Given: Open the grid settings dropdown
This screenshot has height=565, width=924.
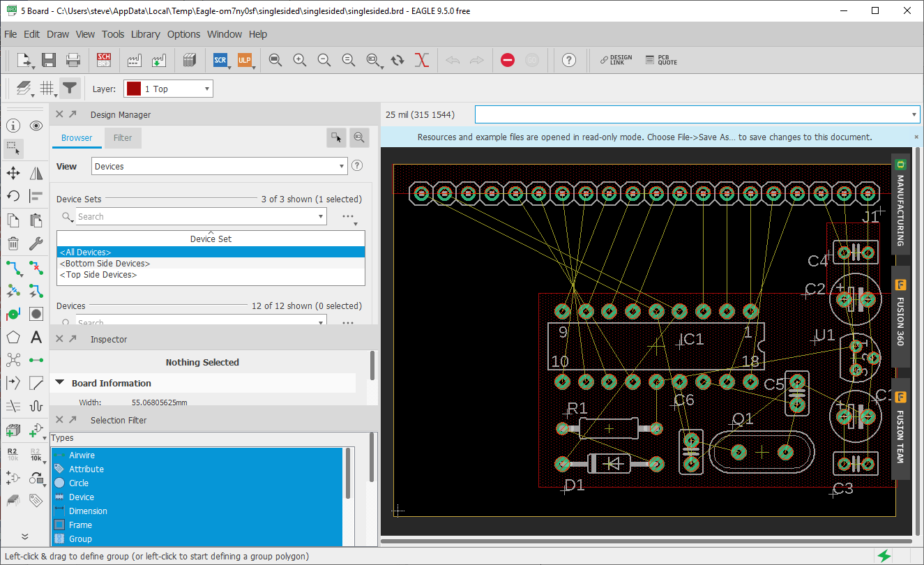Looking at the screenshot, I should pos(47,88).
